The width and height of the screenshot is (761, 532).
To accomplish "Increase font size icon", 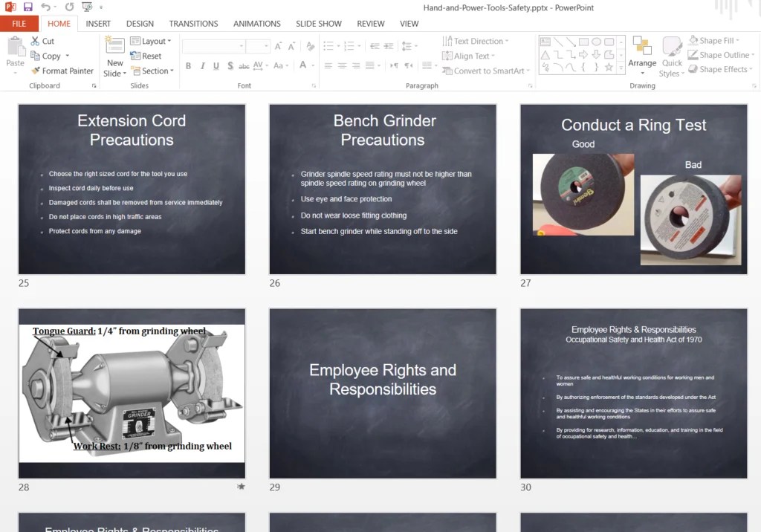I will tap(278, 46).
